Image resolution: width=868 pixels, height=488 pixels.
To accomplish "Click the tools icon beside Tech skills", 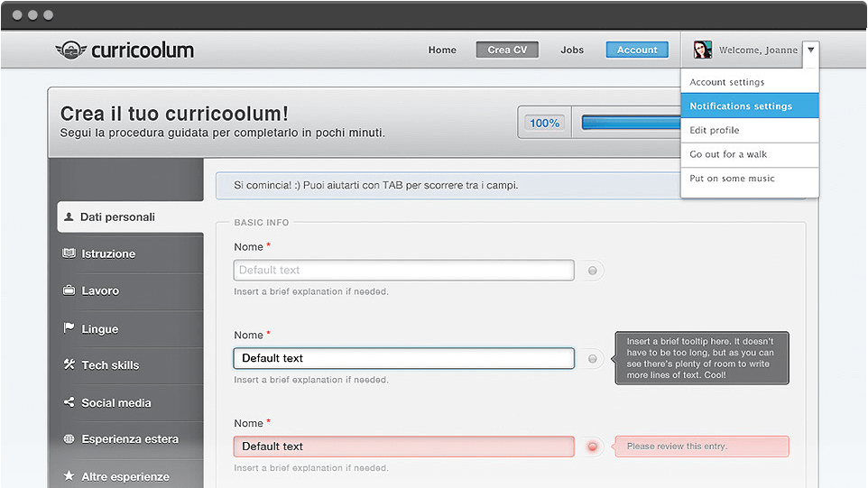I will click(x=69, y=365).
